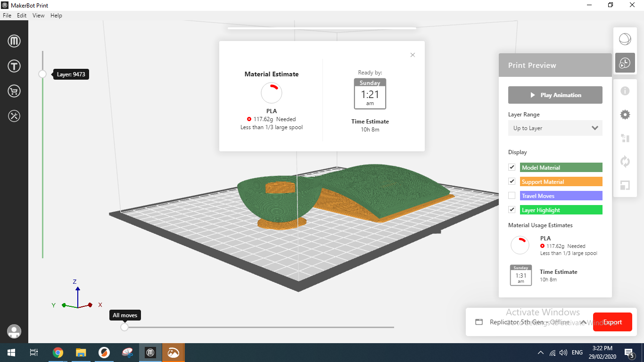The height and width of the screenshot is (362, 644).
Task: Select the sphere model view icon
Action: tap(625, 39)
